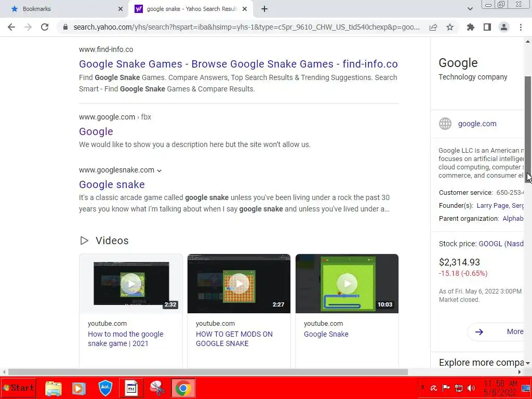532x399 pixels.
Task: Click the scroll right arrow at bottom
Action: [519, 372]
